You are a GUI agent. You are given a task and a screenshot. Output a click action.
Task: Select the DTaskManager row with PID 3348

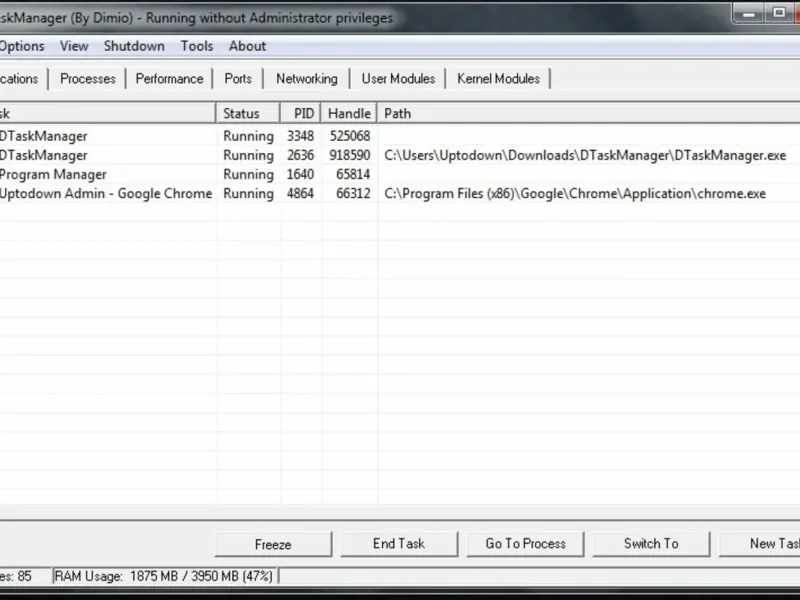400,136
